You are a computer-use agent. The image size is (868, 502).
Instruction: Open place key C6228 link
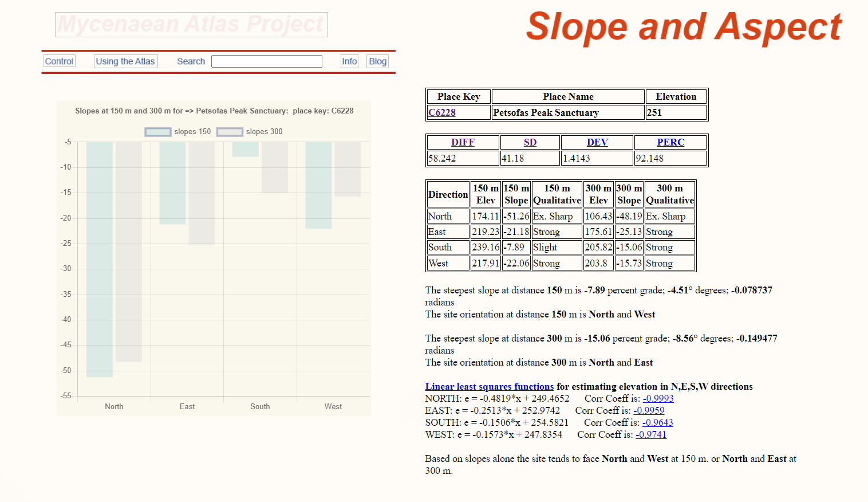(442, 112)
